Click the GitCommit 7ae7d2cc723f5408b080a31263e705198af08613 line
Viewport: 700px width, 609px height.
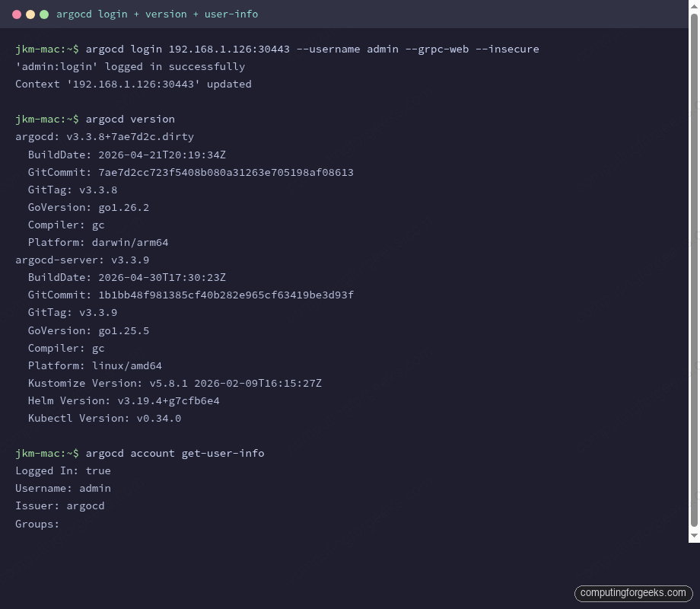pyautogui.click(x=191, y=172)
